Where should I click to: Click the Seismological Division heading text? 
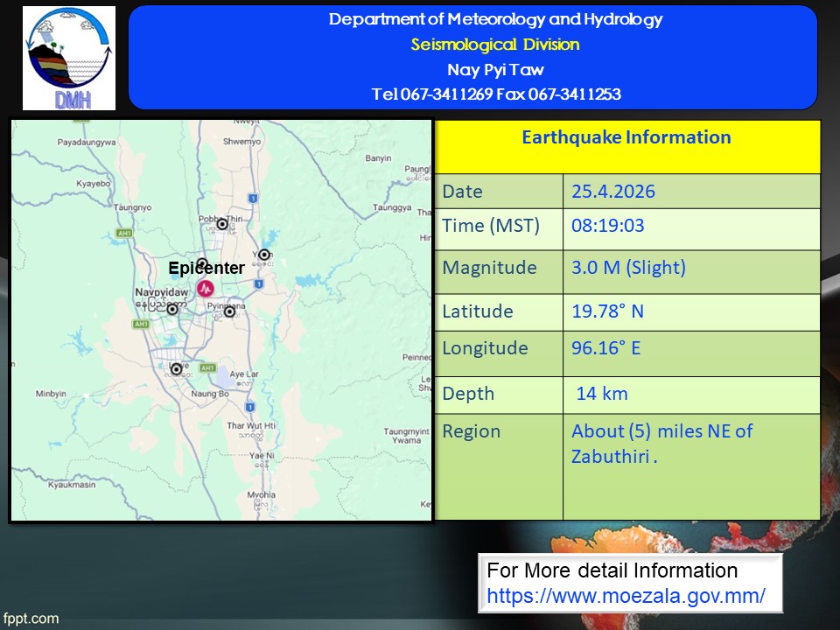[495, 45]
